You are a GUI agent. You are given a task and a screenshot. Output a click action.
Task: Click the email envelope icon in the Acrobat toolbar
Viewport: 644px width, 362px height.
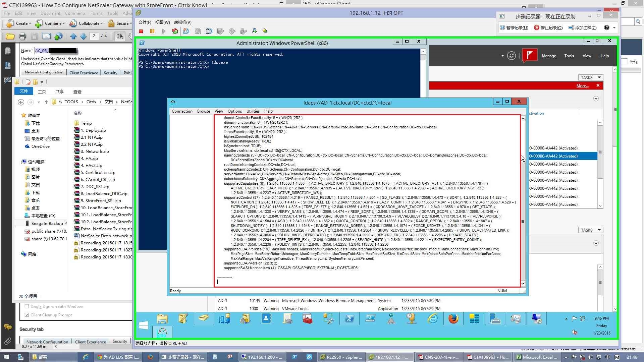click(46, 36)
